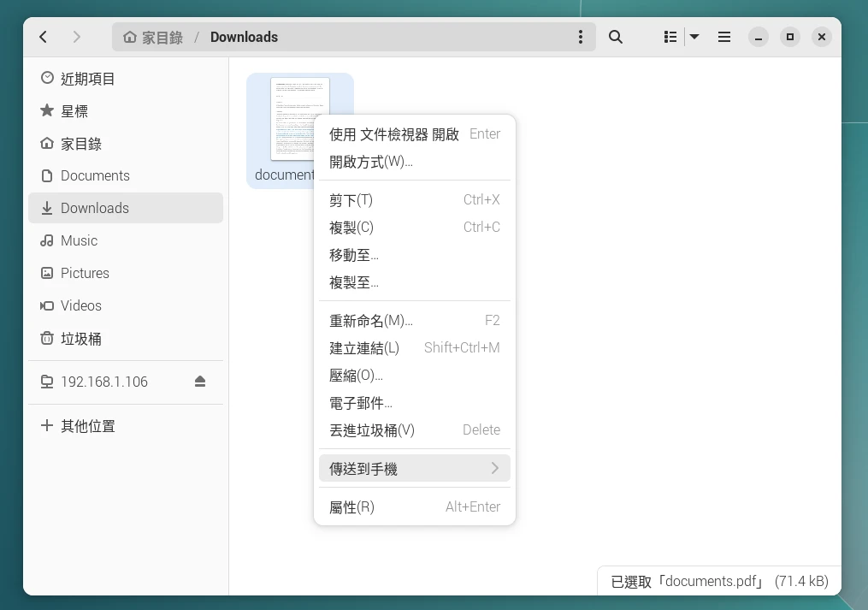The image size is (868, 610).
Task: Select 重新命名(M)… menu entry
Action: pos(370,321)
